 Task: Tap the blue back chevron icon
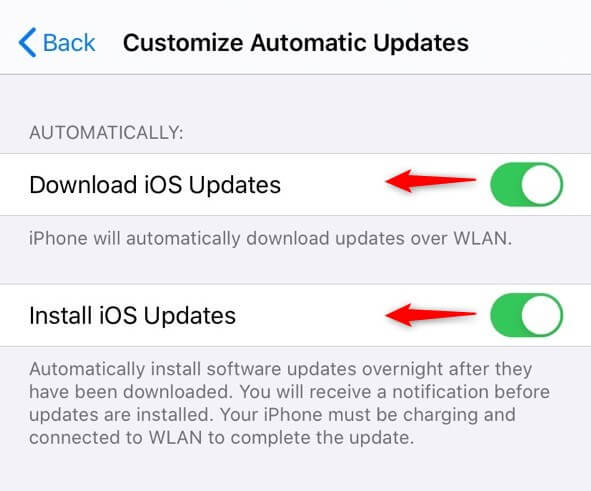pos(27,42)
